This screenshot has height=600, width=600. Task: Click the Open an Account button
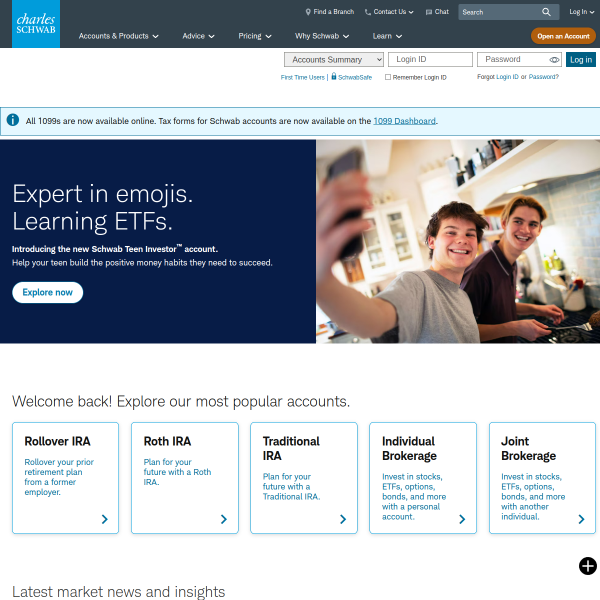point(563,36)
